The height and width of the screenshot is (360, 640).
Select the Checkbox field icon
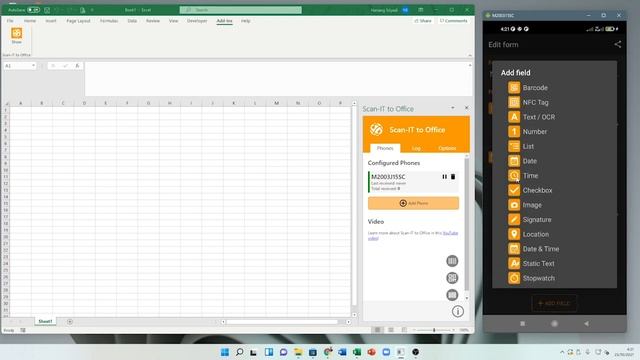pyautogui.click(x=514, y=190)
